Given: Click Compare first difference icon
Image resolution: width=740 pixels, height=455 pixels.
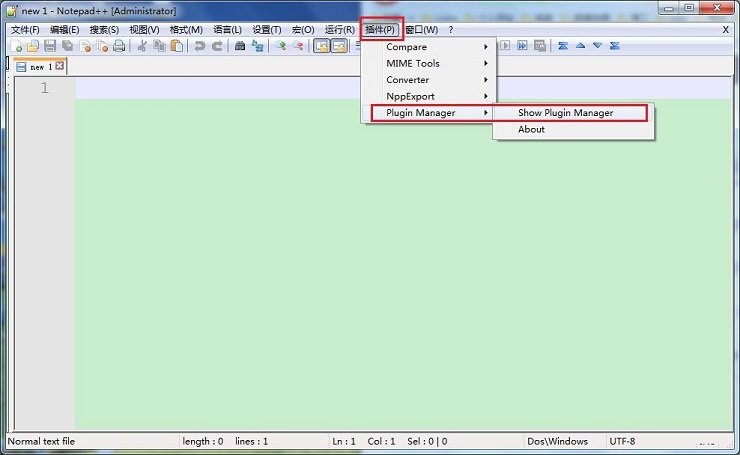Looking at the screenshot, I should [x=563, y=46].
